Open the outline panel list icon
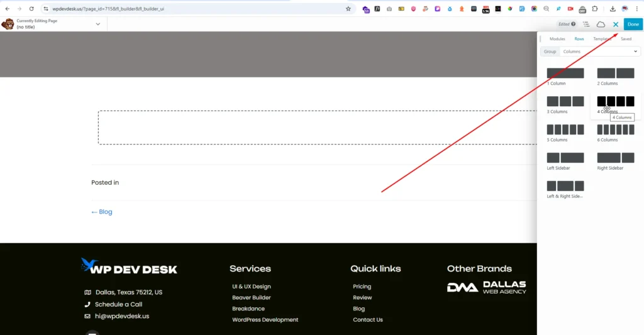This screenshot has height=335, width=644. coord(586,24)
